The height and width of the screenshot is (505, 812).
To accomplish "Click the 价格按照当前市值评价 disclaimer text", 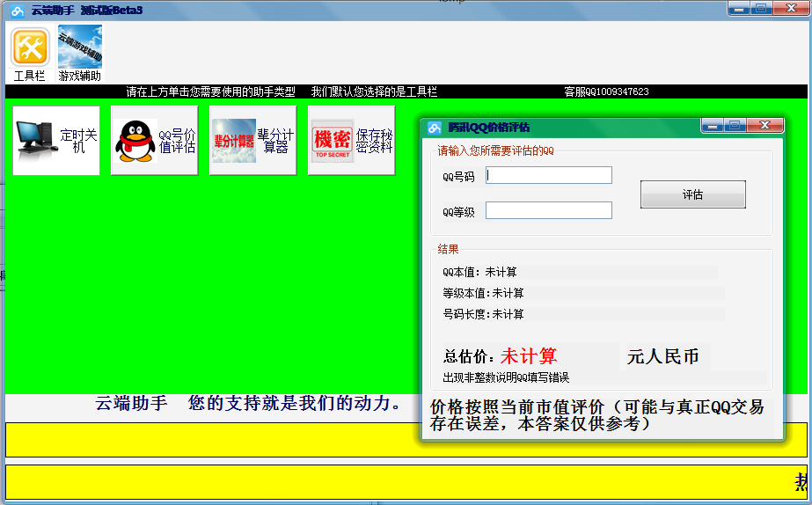I will [596, 415].
